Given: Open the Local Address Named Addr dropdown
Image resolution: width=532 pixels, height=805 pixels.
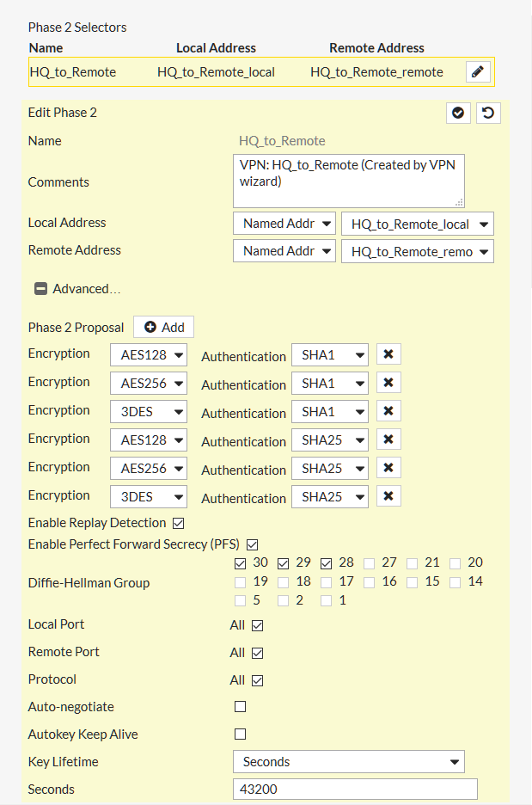Looking at the screenshot, I should click(x=284, y=224).
